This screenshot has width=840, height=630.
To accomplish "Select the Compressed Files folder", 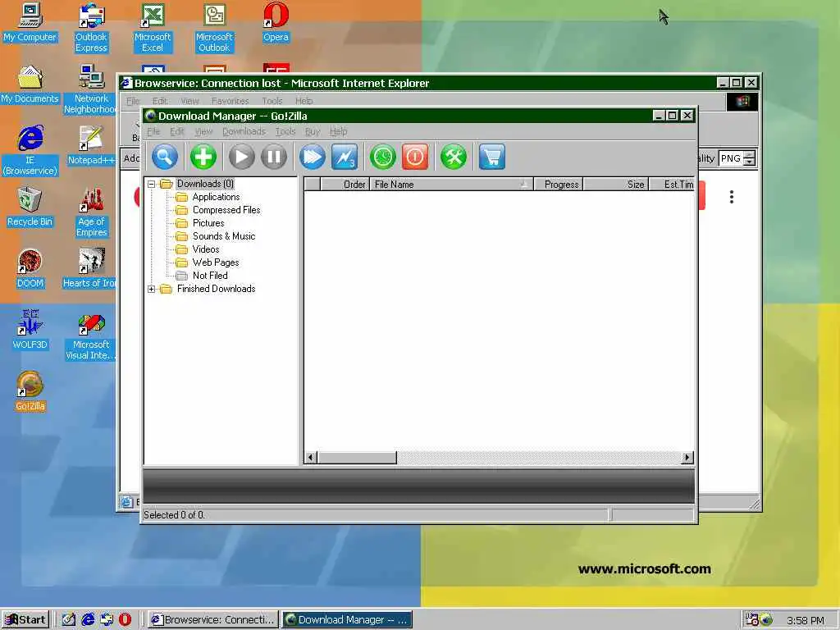I will [x=226, y=210].
